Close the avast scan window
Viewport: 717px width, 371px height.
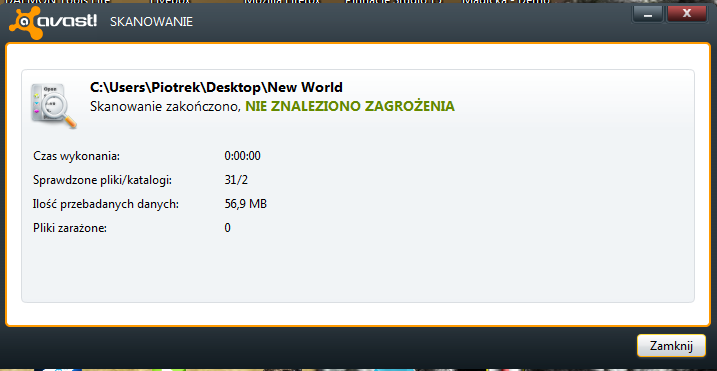[x=686, y=14]
